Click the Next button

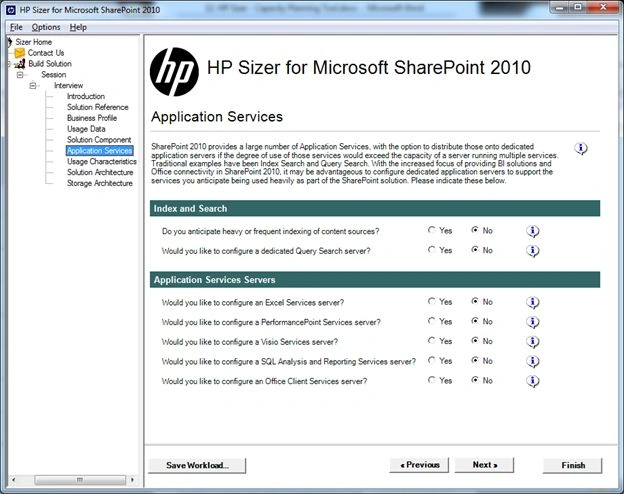pyautogui.click(x=484, y=465)
